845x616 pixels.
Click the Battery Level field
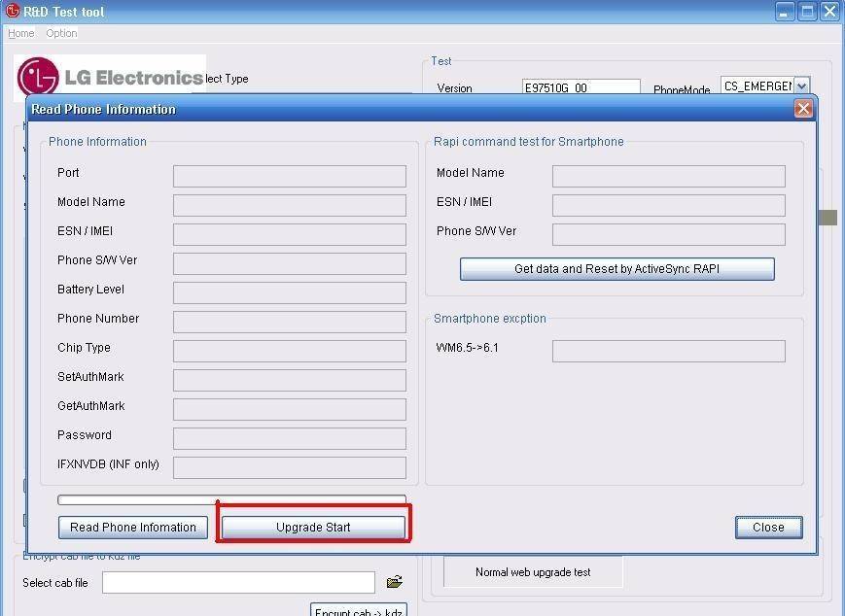coord(290,292)
